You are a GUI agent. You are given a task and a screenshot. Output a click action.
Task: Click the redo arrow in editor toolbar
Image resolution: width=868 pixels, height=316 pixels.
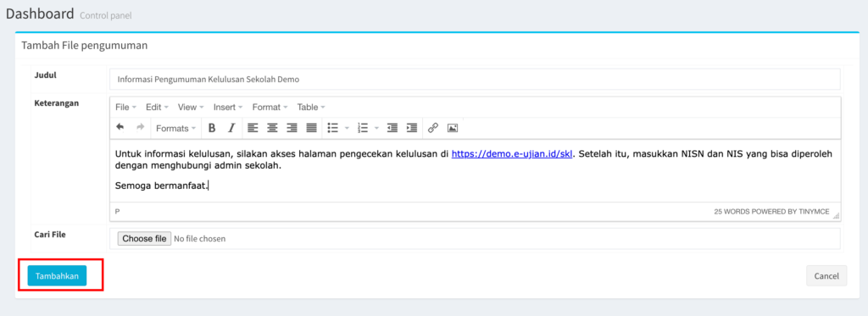tap(140, 127)
